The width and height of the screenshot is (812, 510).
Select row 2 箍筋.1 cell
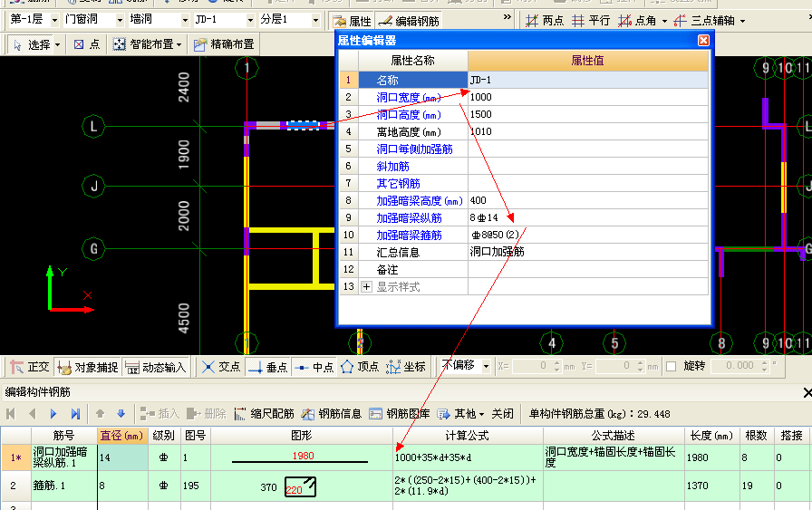click(63, 486)
